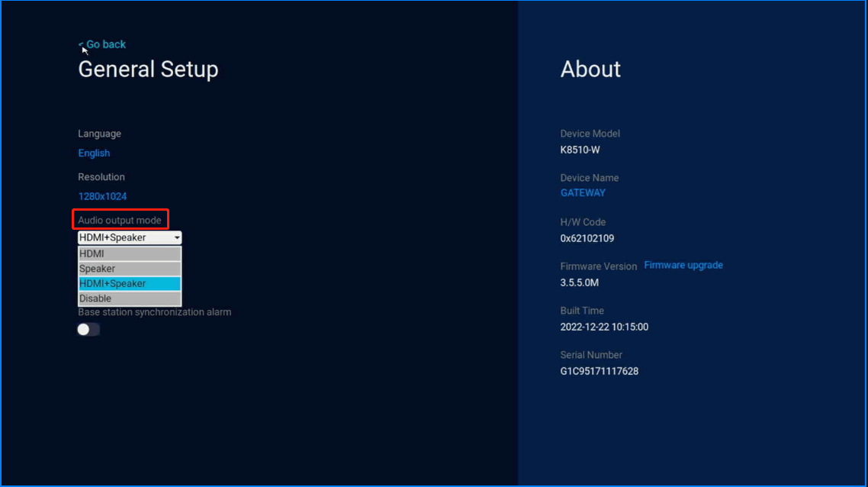Click the serial number G1C95171117628

click(x=600, y=371)
